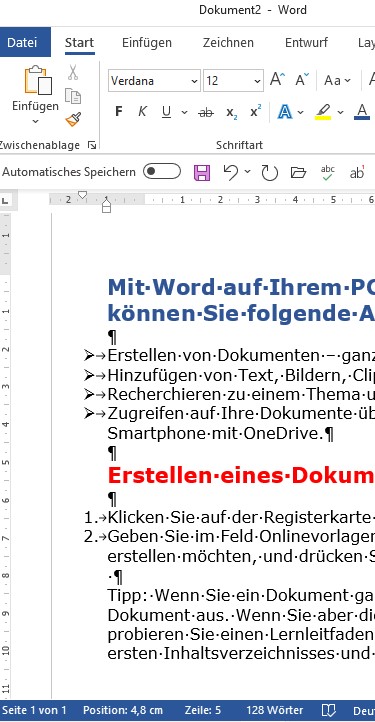The height and width of the screenshot is (722, 375).
Task: Click the Redo circular arrow icon
Action: [x=270, y=173]
